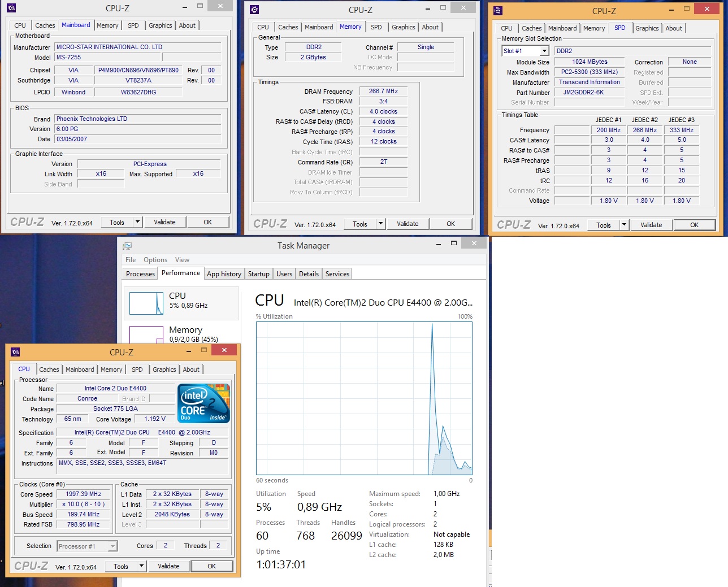Open Tools dropdown arrow in Memory CPU-Z window
Screen dimensions: 728x587
(x=380, y=224)
